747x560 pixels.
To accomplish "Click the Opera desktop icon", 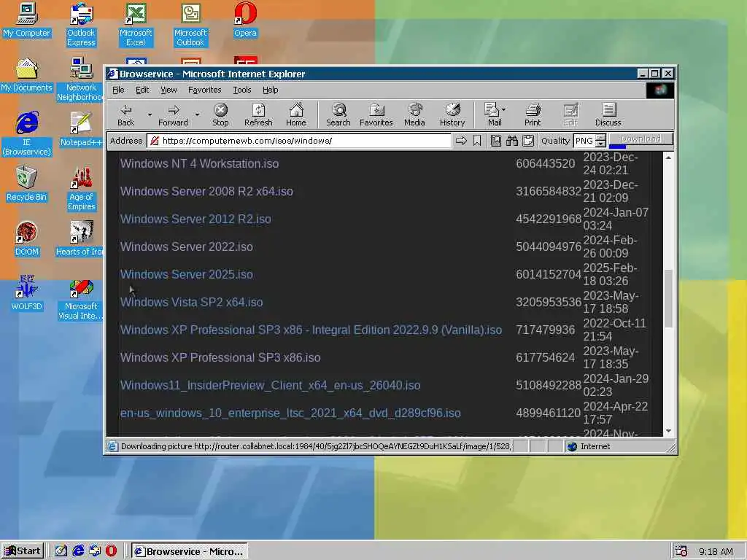I will click(x=245, y=20).
